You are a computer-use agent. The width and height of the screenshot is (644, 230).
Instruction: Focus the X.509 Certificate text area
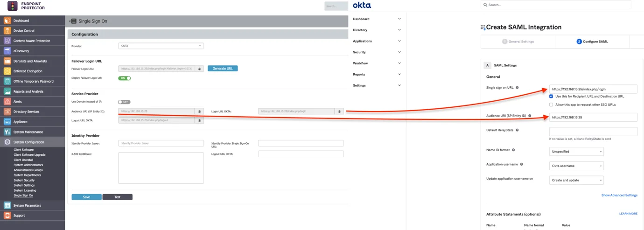[161, 168]
